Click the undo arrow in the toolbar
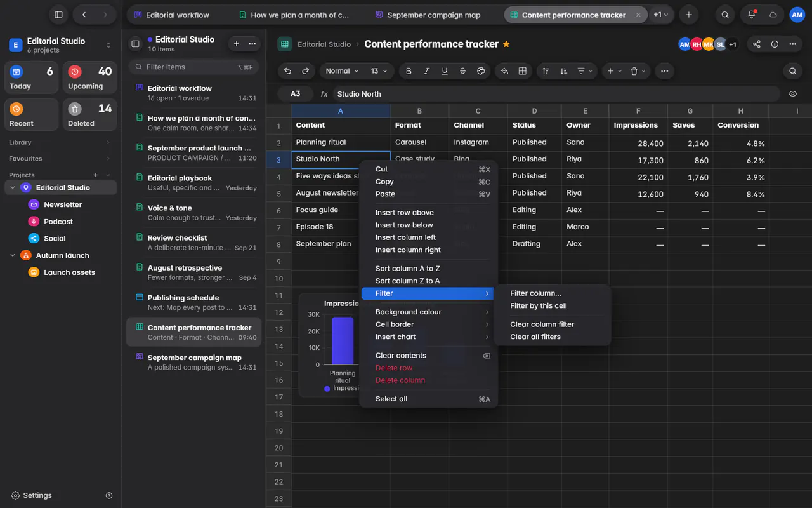 coord(287,71)
